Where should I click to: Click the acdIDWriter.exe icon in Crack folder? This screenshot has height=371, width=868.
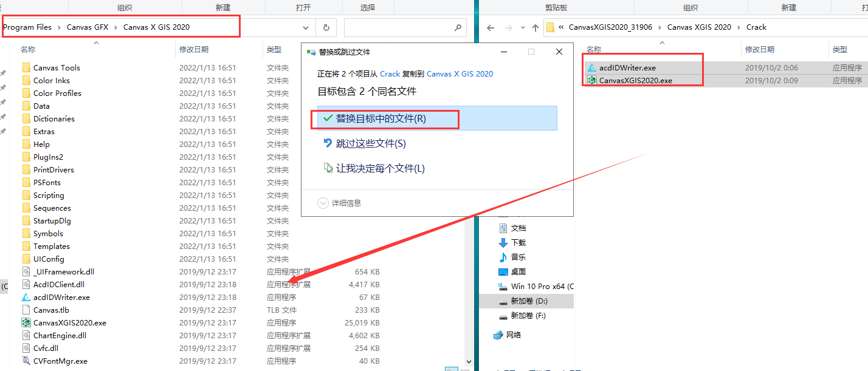pos(592,67)
